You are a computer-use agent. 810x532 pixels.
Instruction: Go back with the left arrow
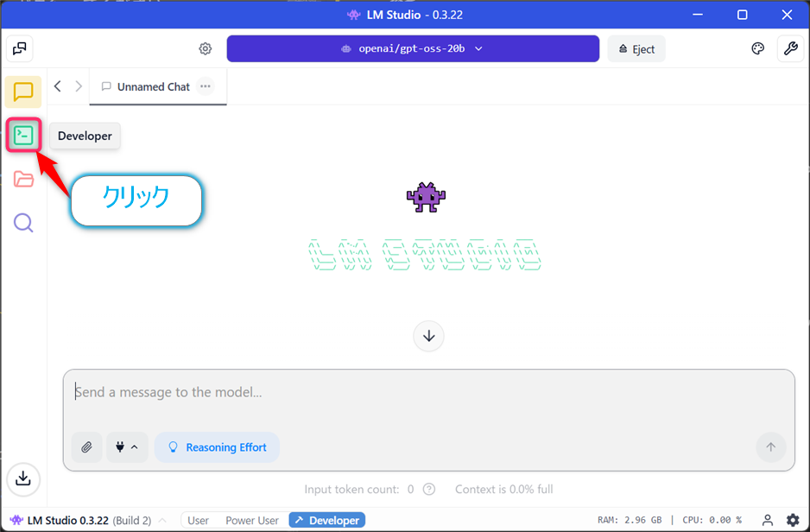(58, 86)
